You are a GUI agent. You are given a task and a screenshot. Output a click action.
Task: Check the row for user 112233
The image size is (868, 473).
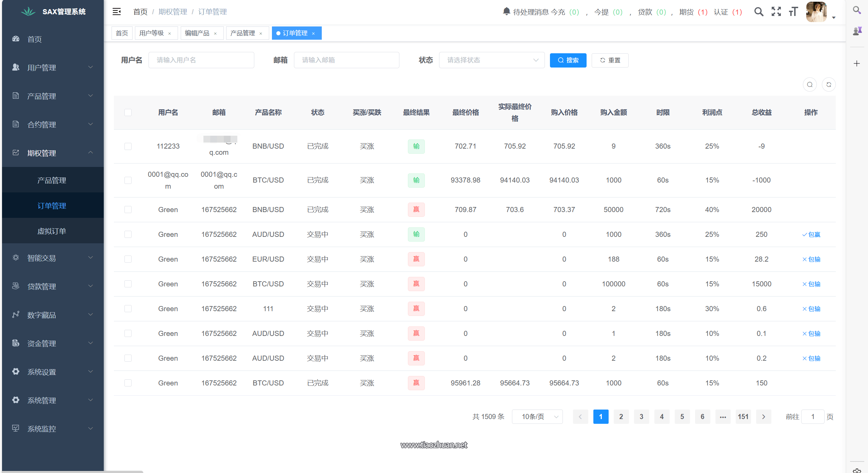point(128,146)
